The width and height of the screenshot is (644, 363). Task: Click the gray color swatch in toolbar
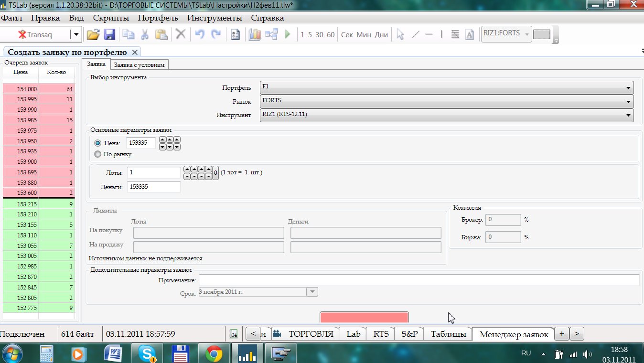tap(542, 34)
